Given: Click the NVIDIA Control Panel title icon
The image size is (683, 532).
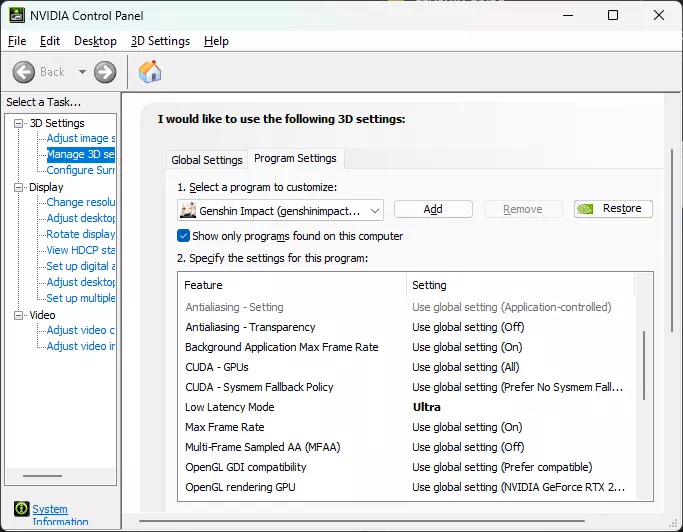Looking at the screenshot, I should click(x=14, y=15).
